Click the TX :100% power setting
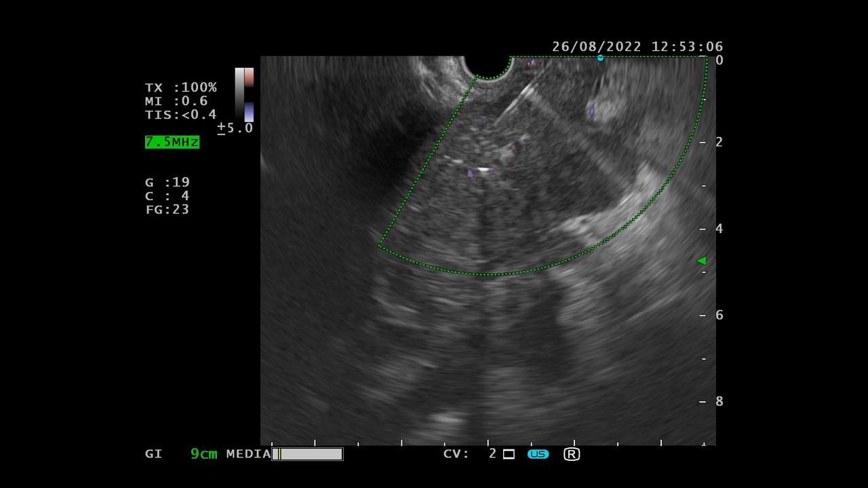This screenshot has width=868, height=488. (180, 87)
